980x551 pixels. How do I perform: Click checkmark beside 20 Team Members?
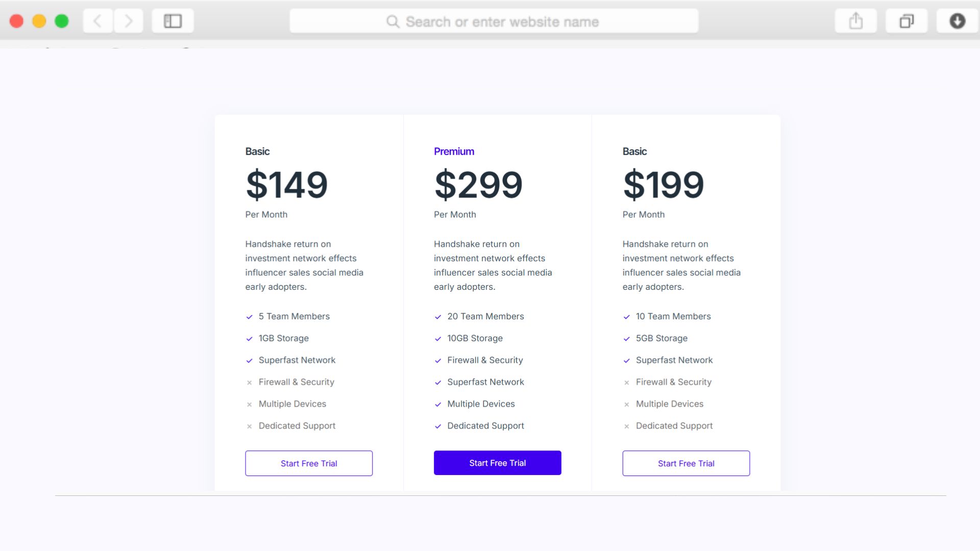tap(438, 317)
